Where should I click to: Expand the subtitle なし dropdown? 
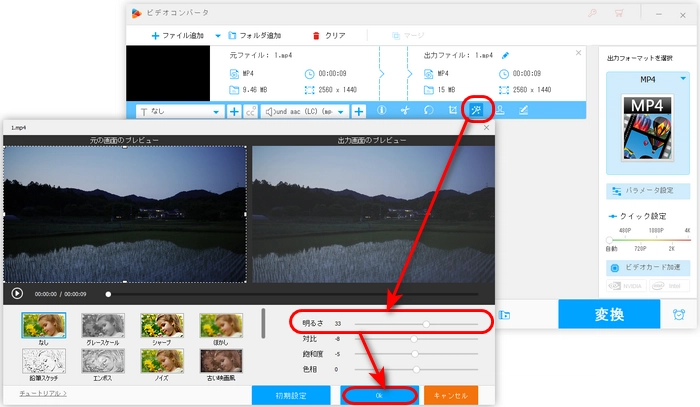[x=216, y=112]
